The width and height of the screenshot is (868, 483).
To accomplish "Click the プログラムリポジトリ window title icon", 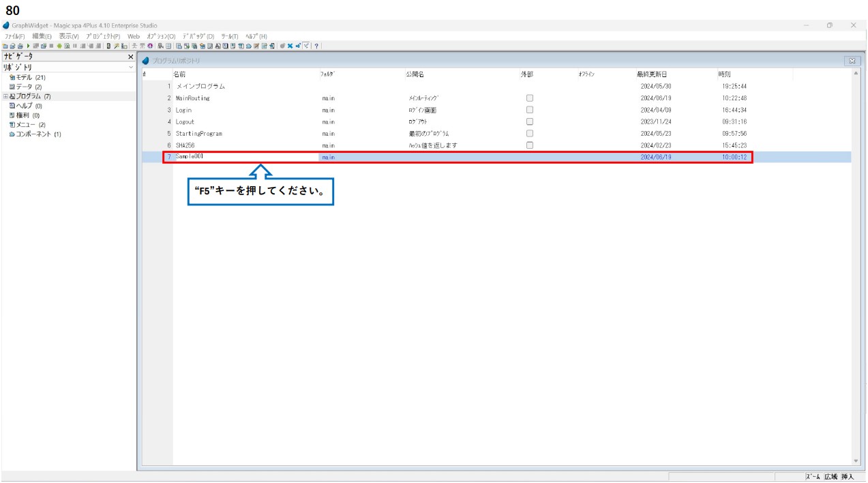I will (145, 61).
